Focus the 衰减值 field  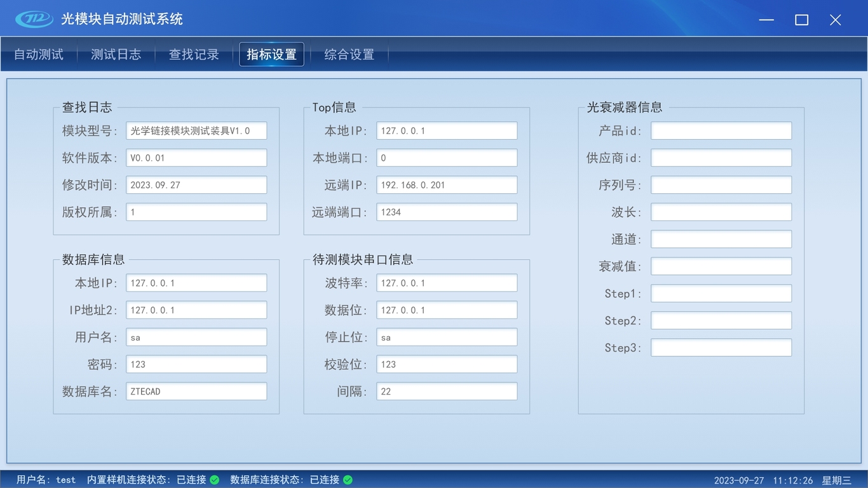click(x=721, y=266)
